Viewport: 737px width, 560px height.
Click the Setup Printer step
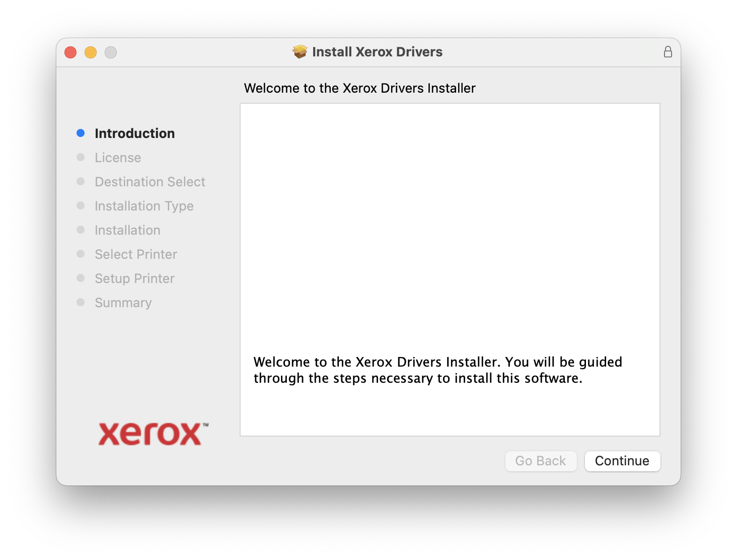click(134, 278)
